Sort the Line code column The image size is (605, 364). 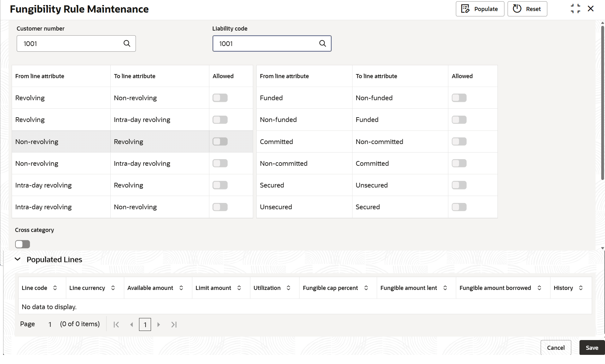(55, 288)
